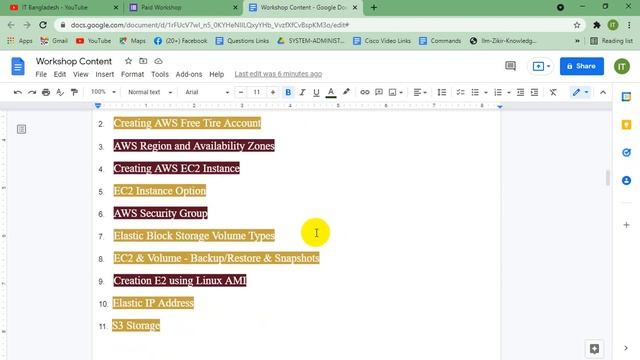Collapse side panel with bottom arrow

pyautogui.click(x=626, y=348)
